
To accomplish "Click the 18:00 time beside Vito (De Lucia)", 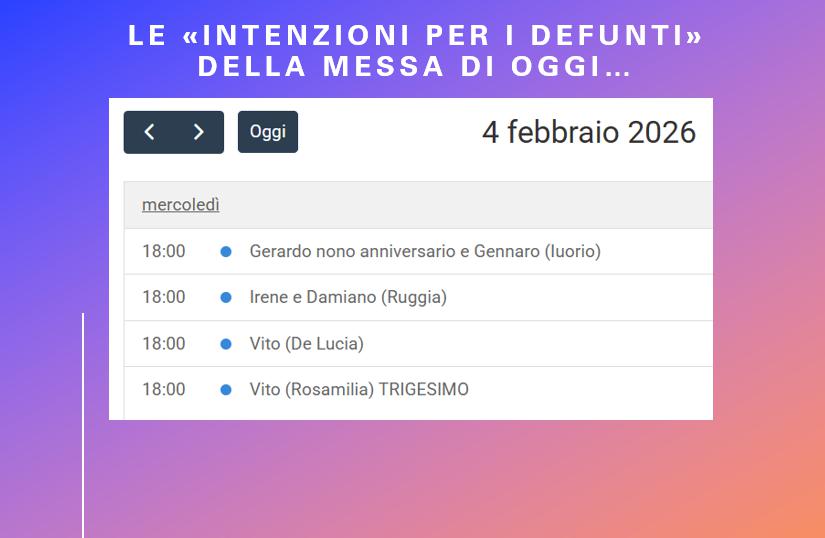I will [x=164, y=344].
